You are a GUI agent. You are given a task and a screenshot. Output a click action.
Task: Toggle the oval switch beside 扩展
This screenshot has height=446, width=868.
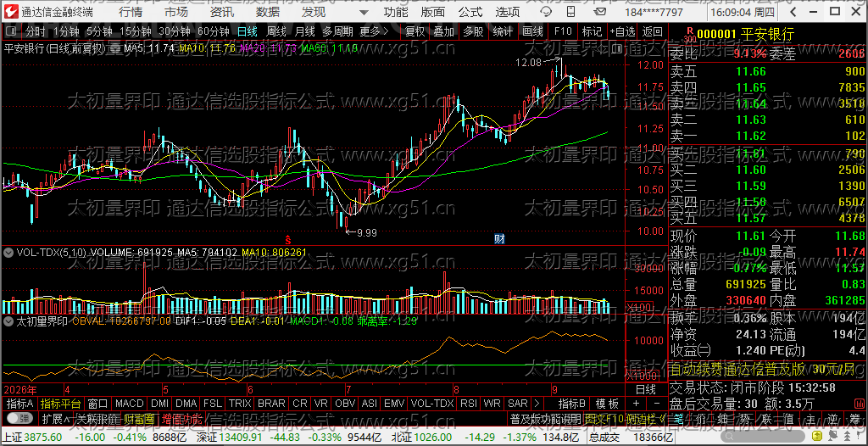[x=19, y=418]
